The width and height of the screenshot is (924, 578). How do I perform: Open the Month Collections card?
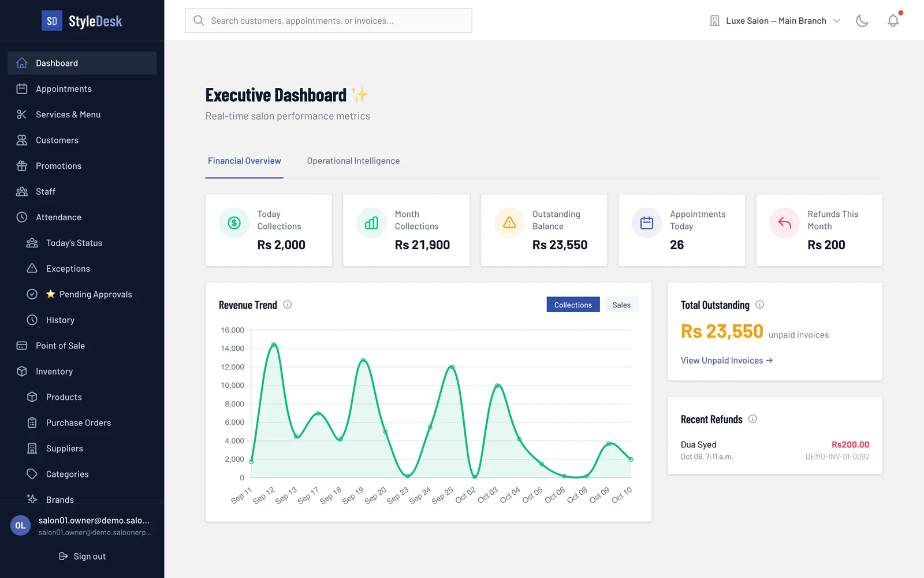[407, 230]
